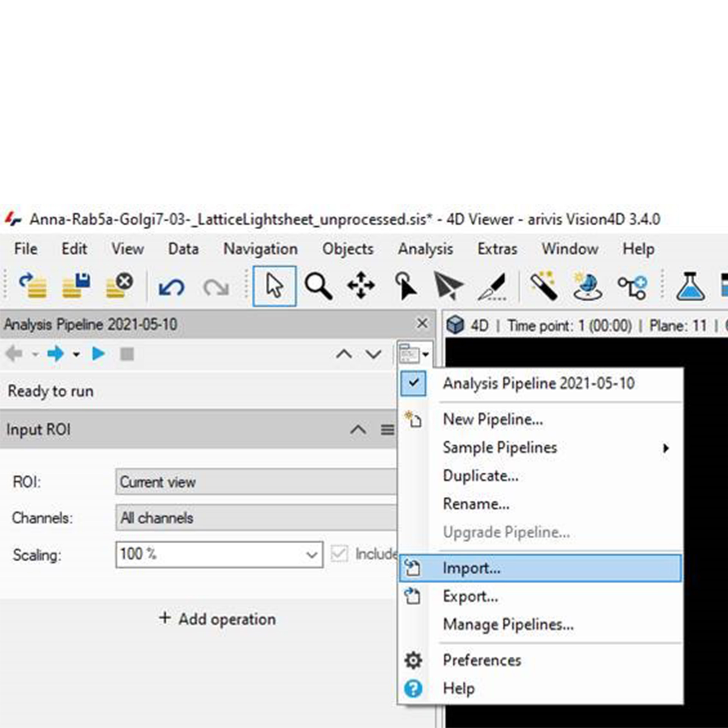Screen dimensions: 728x728
Task: Open dropdown beside the forward arrow
Action: pyautogui.click(x=76, y=355)
